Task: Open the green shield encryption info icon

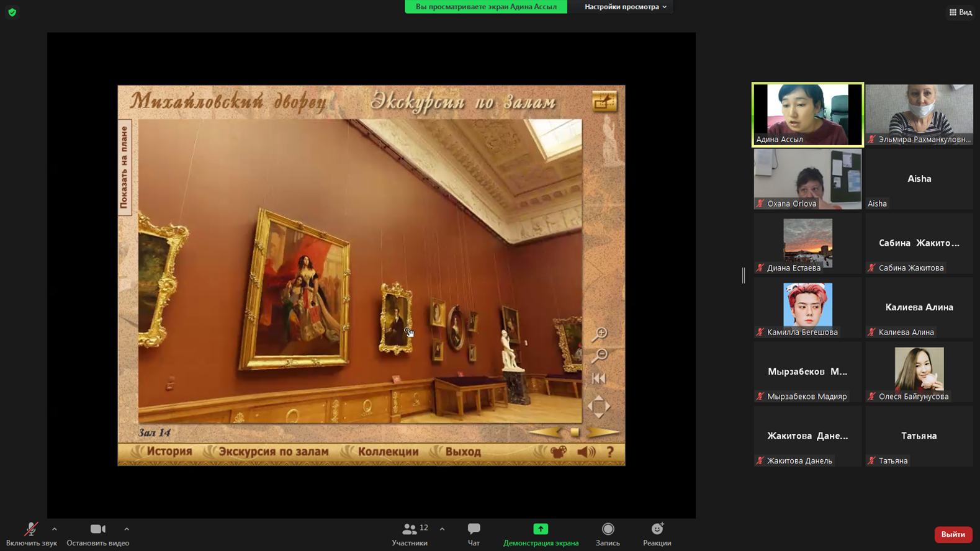Action: 12,12
